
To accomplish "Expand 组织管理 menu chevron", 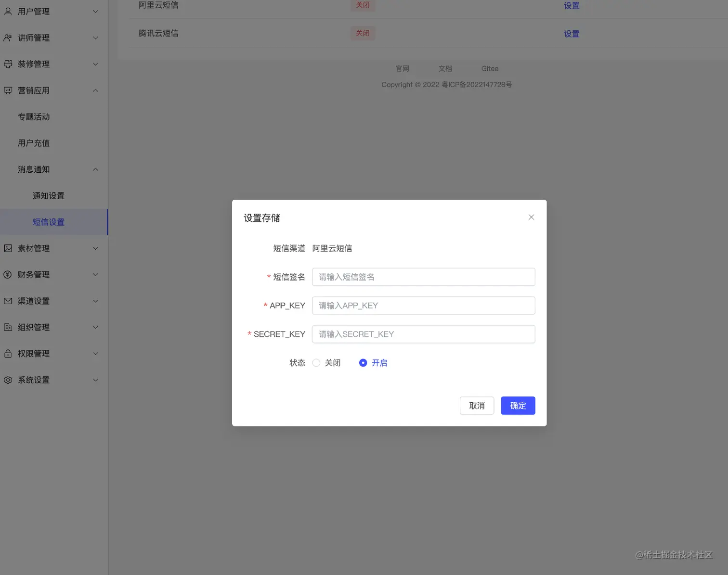I will point(95,327).
